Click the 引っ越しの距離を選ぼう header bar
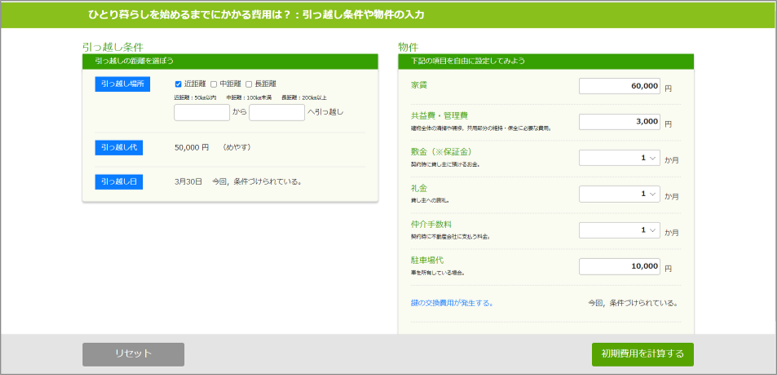Screen dimensions: 777x375 [230, 61]
